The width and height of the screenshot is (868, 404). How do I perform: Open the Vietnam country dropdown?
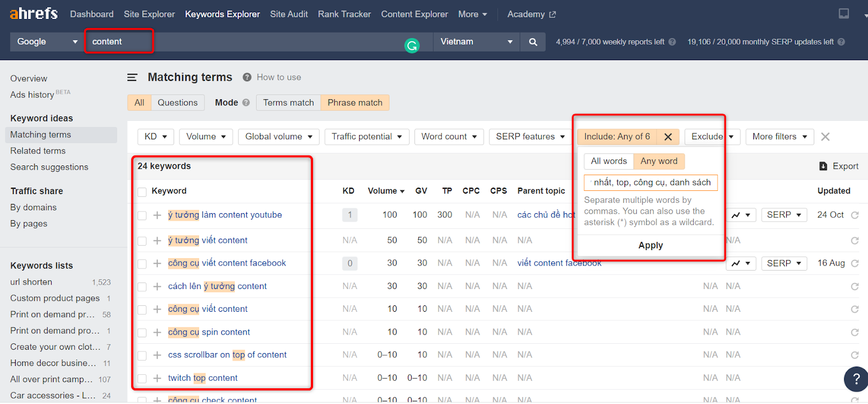tap(476, 42)
